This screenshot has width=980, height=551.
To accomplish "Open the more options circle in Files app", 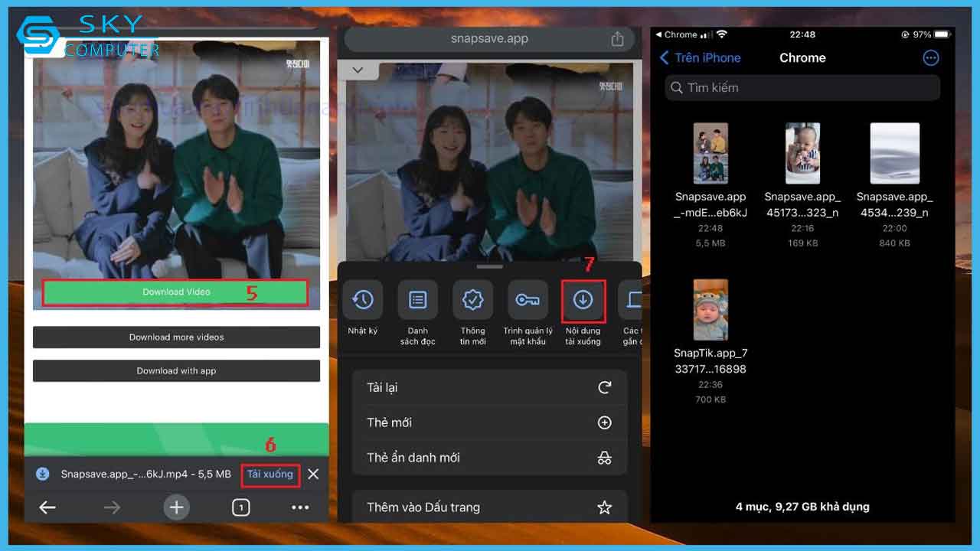I will pos(931,57).
